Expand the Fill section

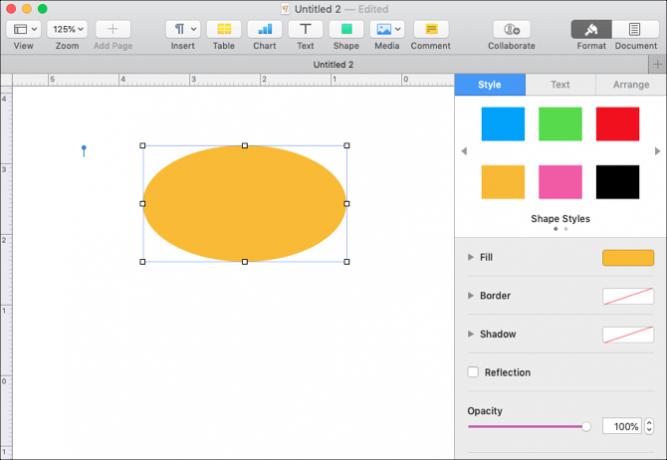coord(470,257)
